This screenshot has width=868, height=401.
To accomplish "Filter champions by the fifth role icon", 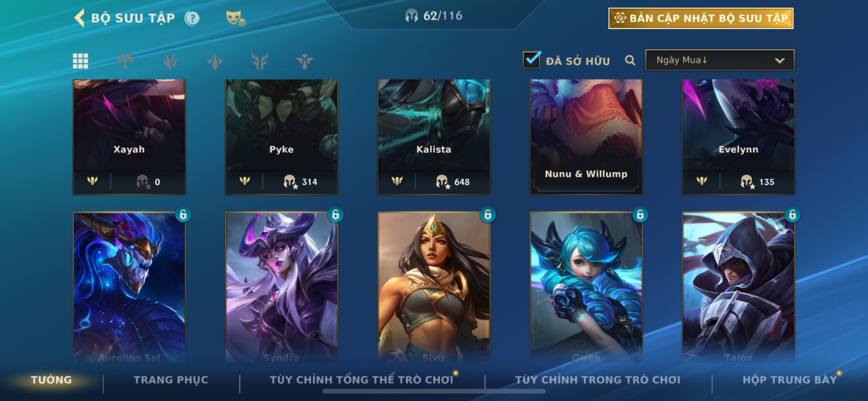I will pyautogui.click(x=304, y=61).
